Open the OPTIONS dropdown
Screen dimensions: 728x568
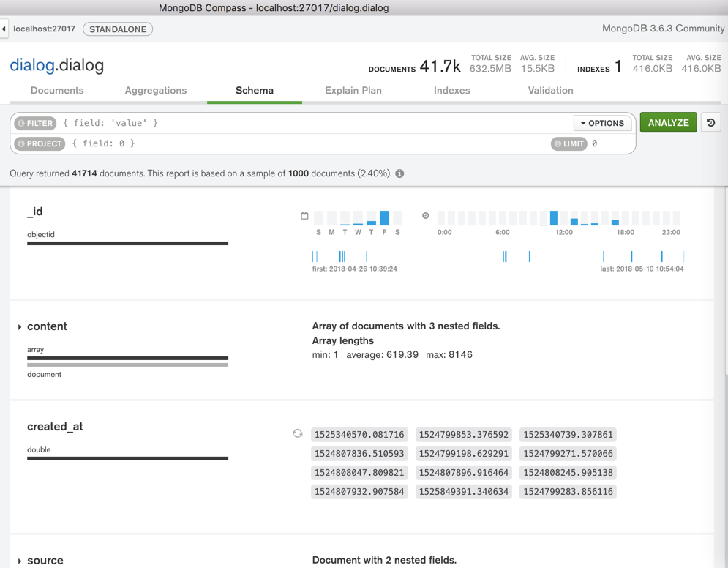(x=602, y=123)
